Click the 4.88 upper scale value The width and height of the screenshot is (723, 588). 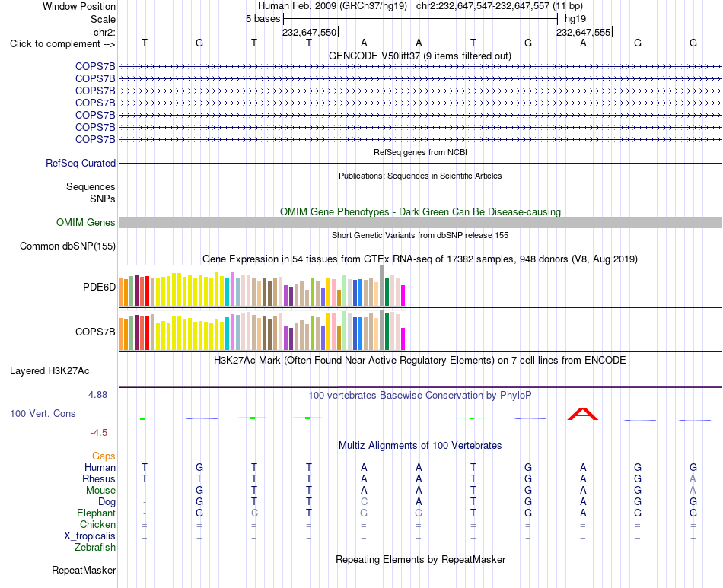click(97, 395)
